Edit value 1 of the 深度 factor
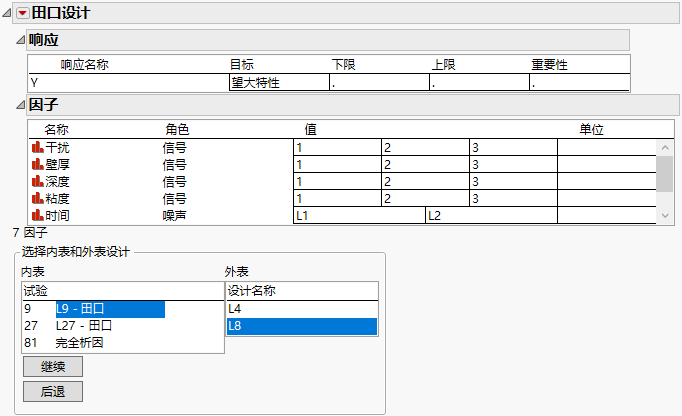 click(338, 181)
